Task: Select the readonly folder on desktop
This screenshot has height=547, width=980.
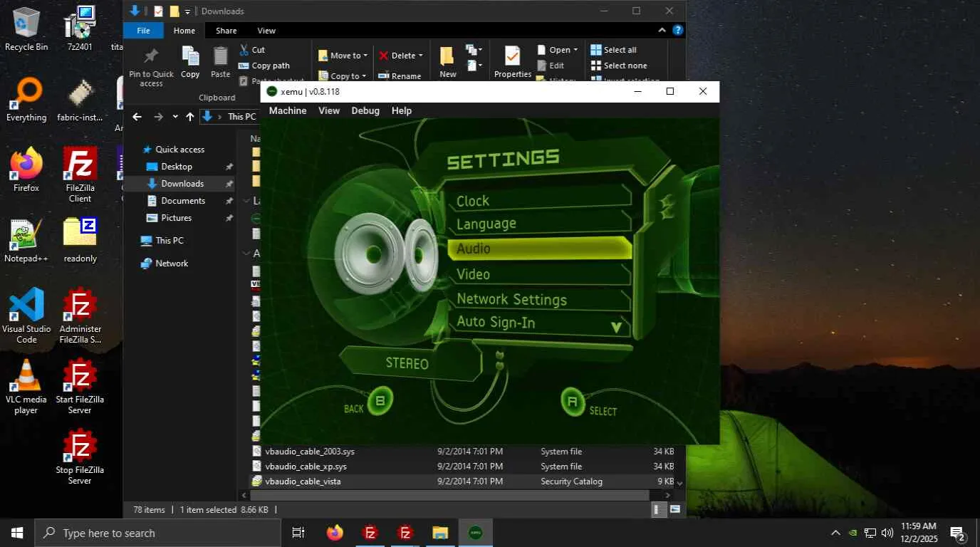Action: pos(80,241)
